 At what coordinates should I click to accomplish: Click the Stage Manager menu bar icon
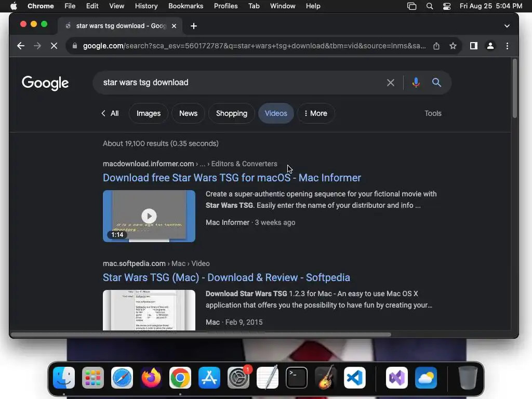(x=411, y=6)
